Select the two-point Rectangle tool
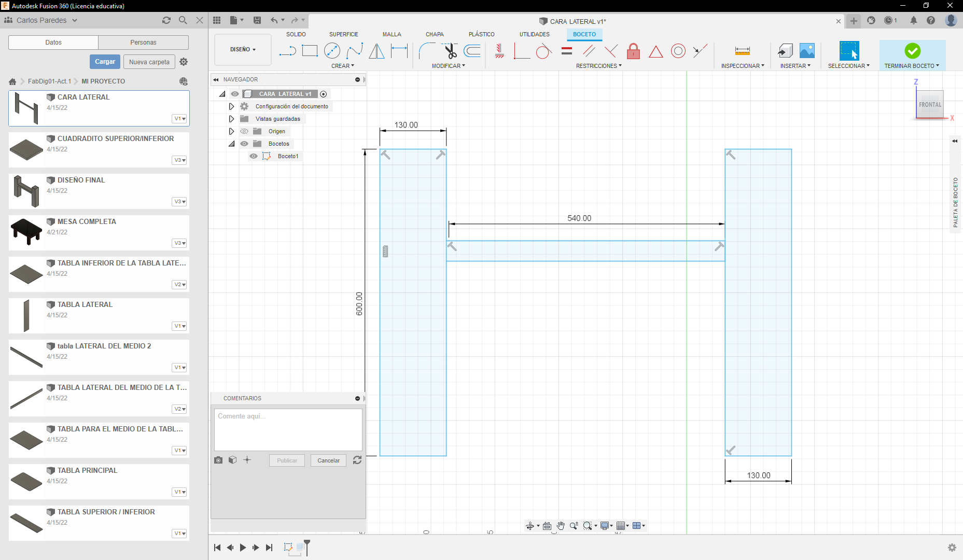The image size is (963, 560). point(310,51)
